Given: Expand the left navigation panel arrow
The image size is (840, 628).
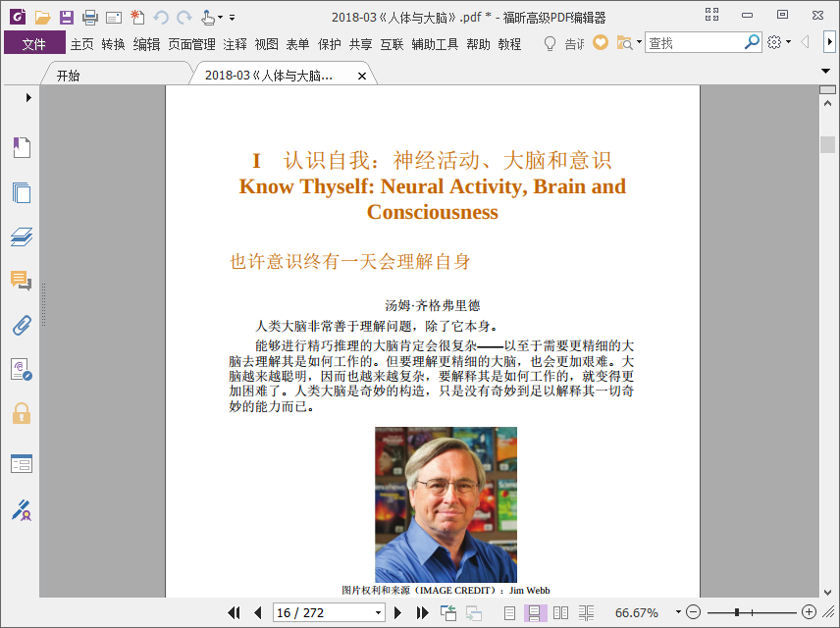Looking at the screenshot, I should point(28,97).
